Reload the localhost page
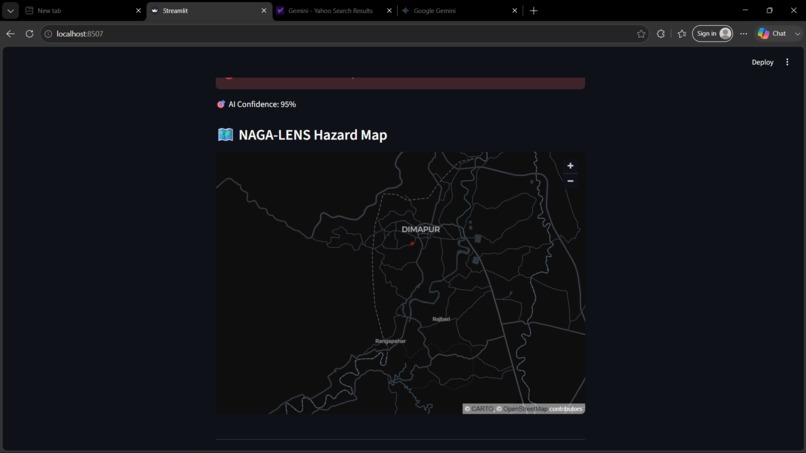 click(x=29, y=33)
